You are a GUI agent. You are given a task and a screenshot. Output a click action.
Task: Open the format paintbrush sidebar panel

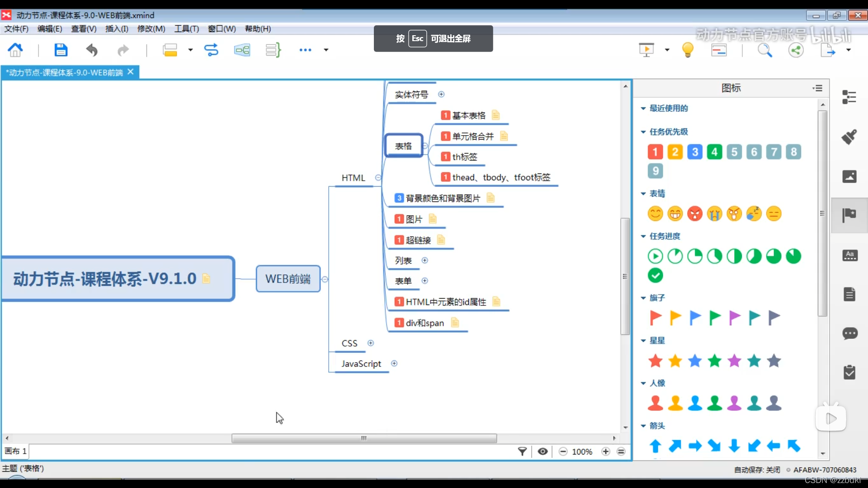[x=849, y=136]
